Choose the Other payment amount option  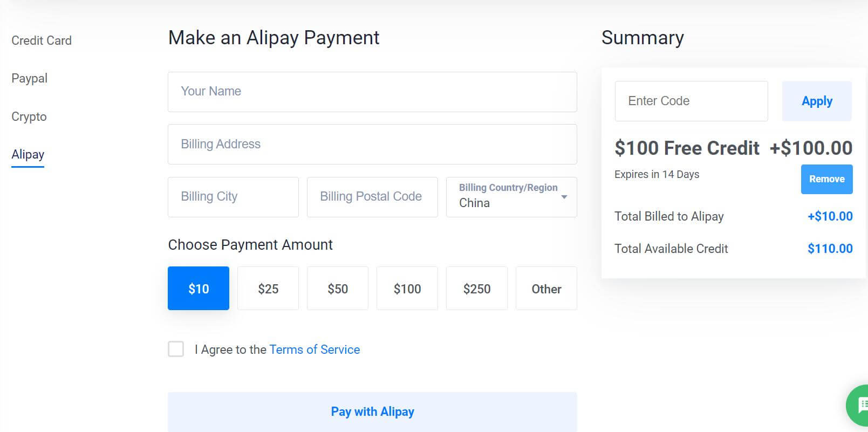[546, 289]
